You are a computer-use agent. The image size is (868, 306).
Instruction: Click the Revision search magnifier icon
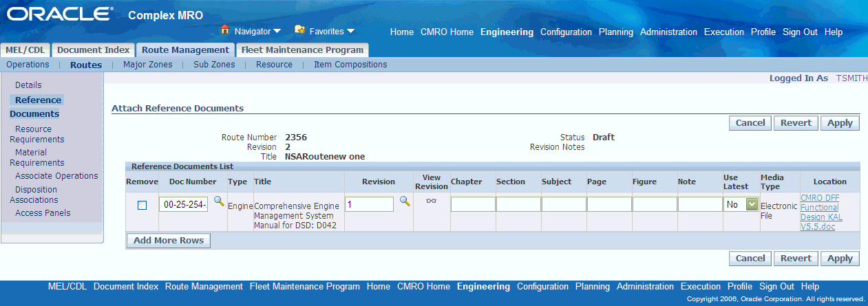pyautogui.click(x=405, y=201)
